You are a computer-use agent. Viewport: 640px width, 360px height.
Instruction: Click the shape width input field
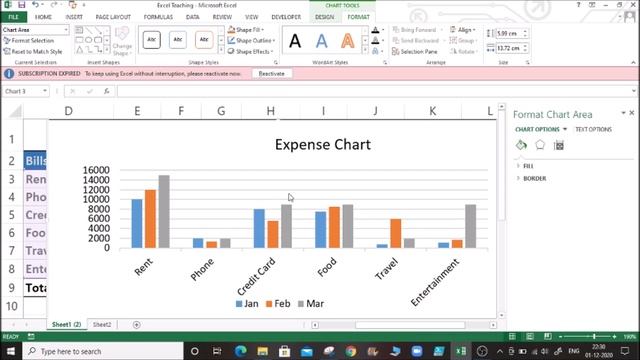pos(509,48)
